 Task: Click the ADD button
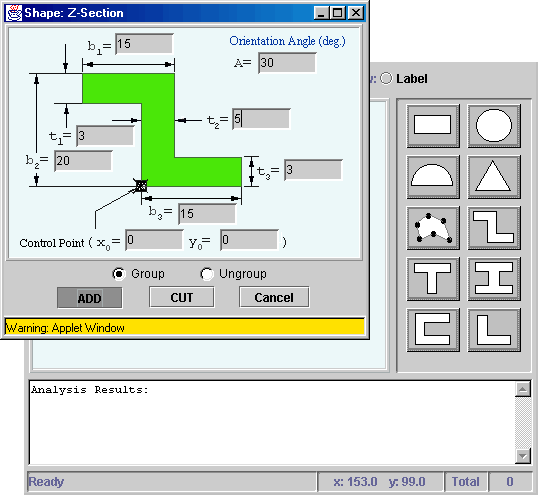pyautogui.click(x=89, y=298)
